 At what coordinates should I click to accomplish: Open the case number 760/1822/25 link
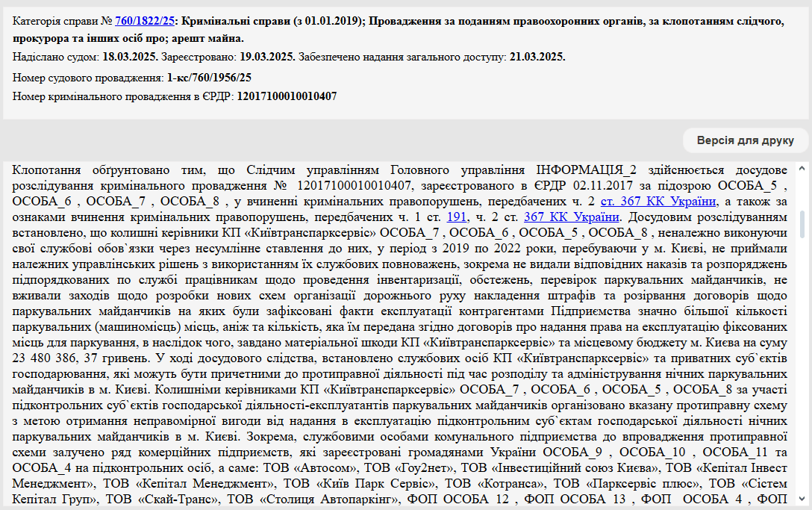143,22
